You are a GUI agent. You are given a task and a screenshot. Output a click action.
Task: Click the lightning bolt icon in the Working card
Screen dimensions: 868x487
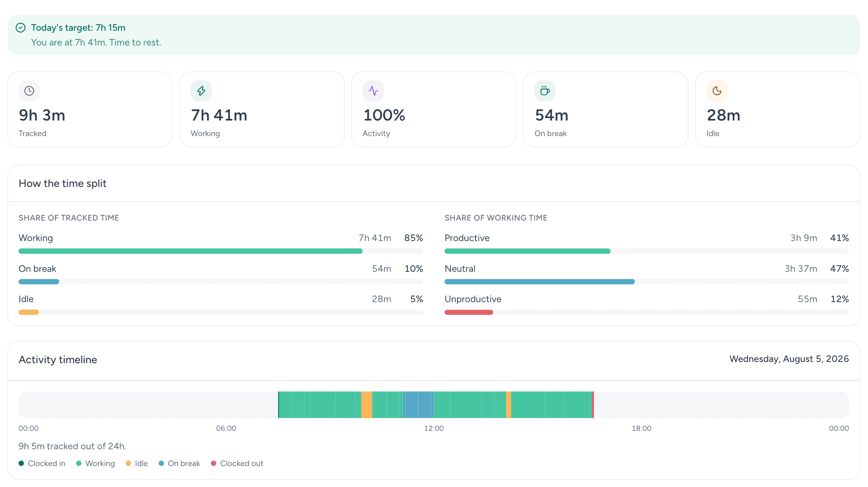point(201,91)
